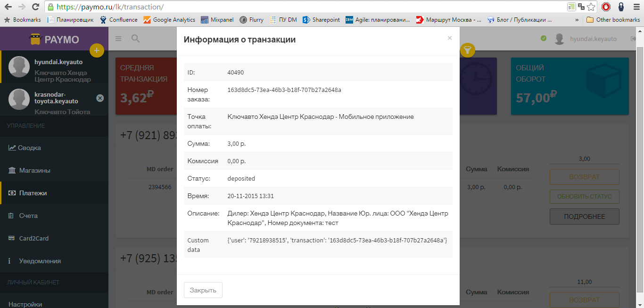Viewport: 644px width, 308px height.
Task: Open Сводка in the sidebar
Action: 54,148
